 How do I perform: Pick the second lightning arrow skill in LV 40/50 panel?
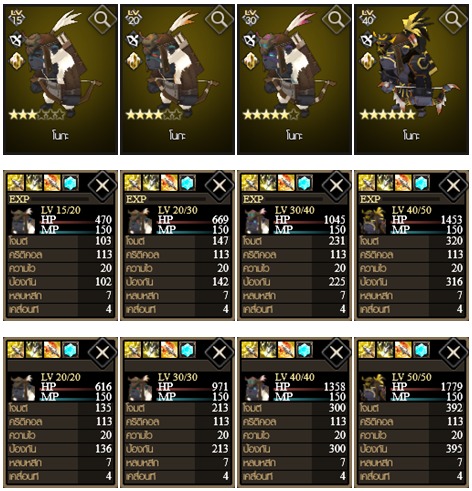click(x=385, y=183)
